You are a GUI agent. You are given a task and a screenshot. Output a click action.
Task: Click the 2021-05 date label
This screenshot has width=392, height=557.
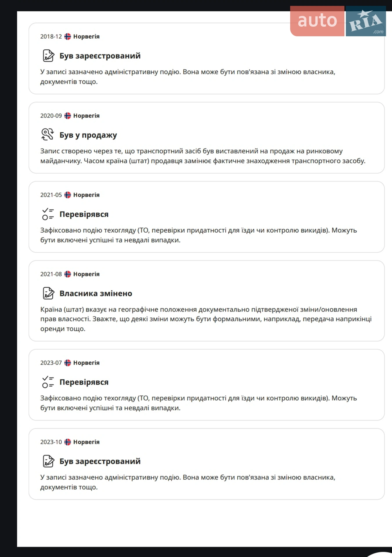[x=51, y=195]
